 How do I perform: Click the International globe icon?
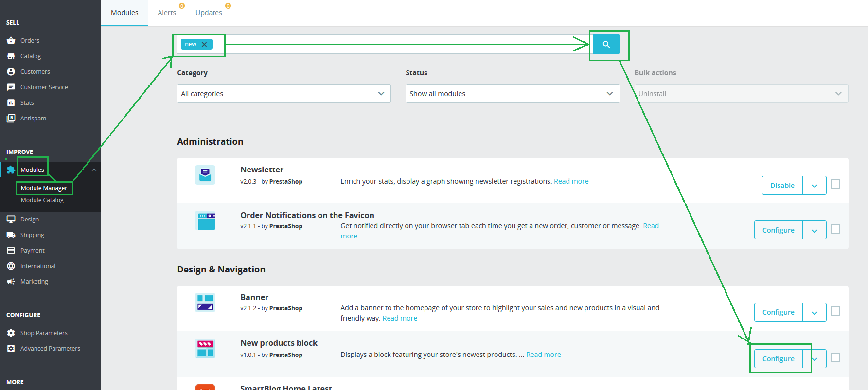[x=11, y=266]
